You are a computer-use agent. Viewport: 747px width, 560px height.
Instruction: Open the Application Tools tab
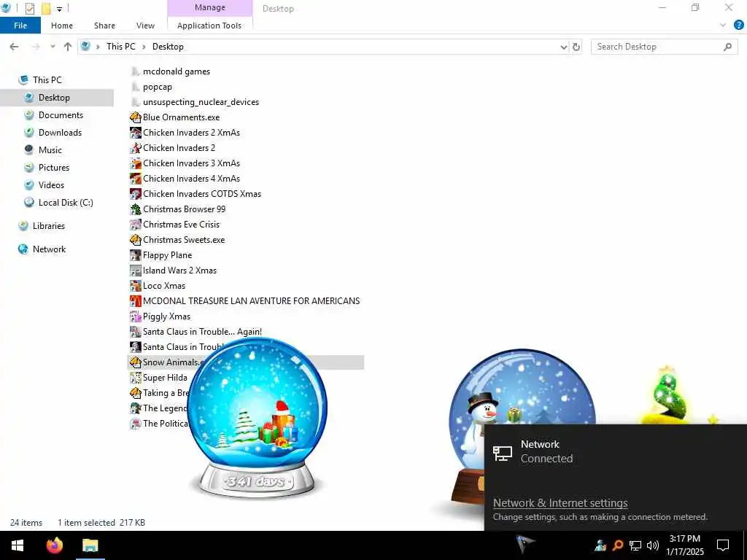click(209, 26)
